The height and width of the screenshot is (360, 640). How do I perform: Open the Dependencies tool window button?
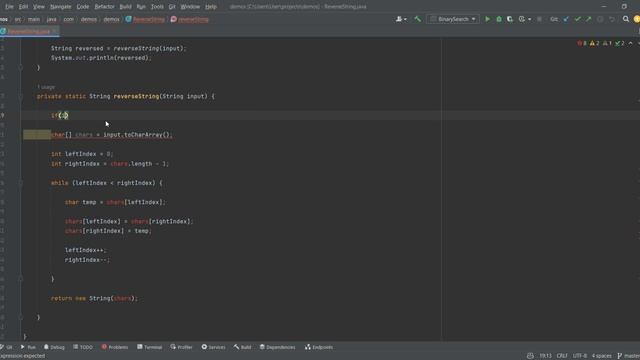[x=278, y=347]
